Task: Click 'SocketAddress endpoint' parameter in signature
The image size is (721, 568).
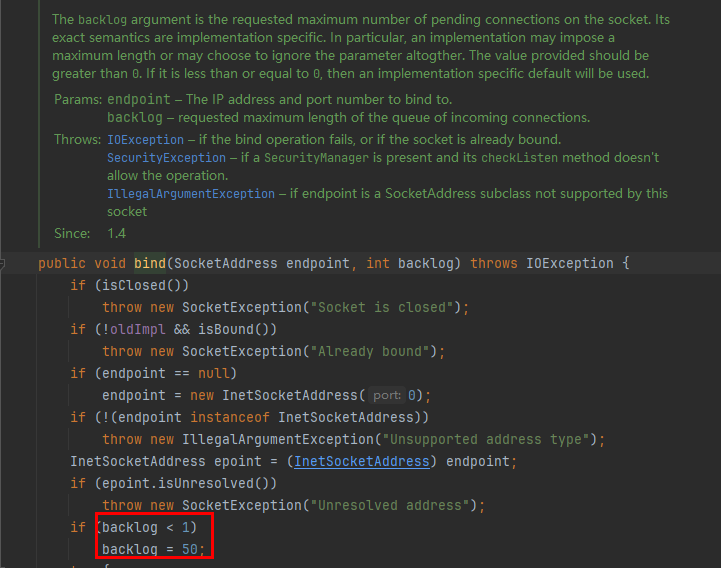Action: click(262, 263)
